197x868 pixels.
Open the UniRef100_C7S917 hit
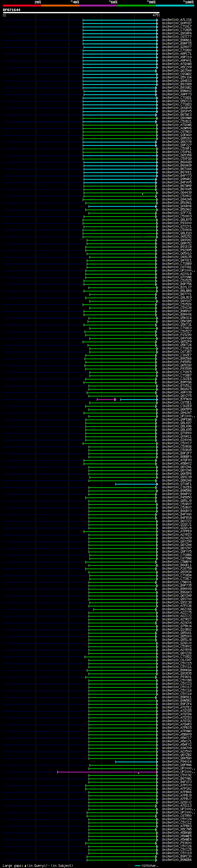[176, 26]
